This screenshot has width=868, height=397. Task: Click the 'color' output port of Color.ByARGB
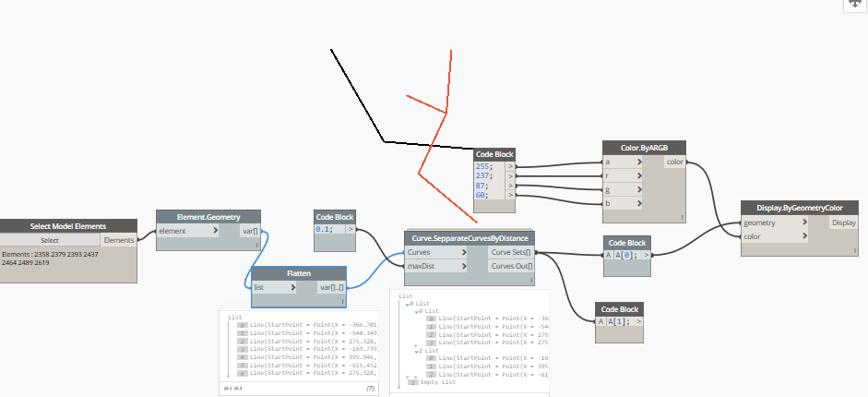[675, 162]
